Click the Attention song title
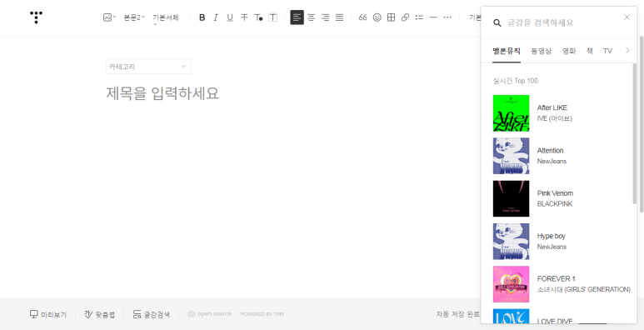The image size is (644, 330). (x=551, y=150)
